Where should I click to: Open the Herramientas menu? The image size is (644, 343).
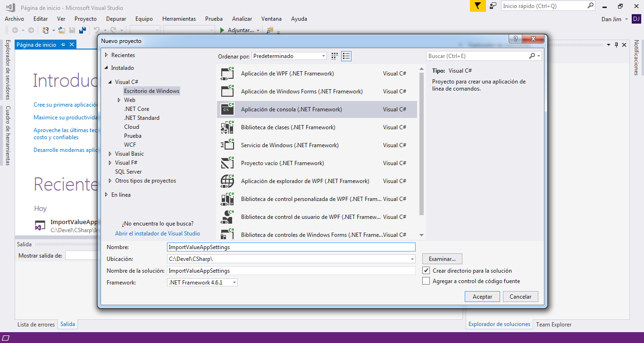point(179,19)
